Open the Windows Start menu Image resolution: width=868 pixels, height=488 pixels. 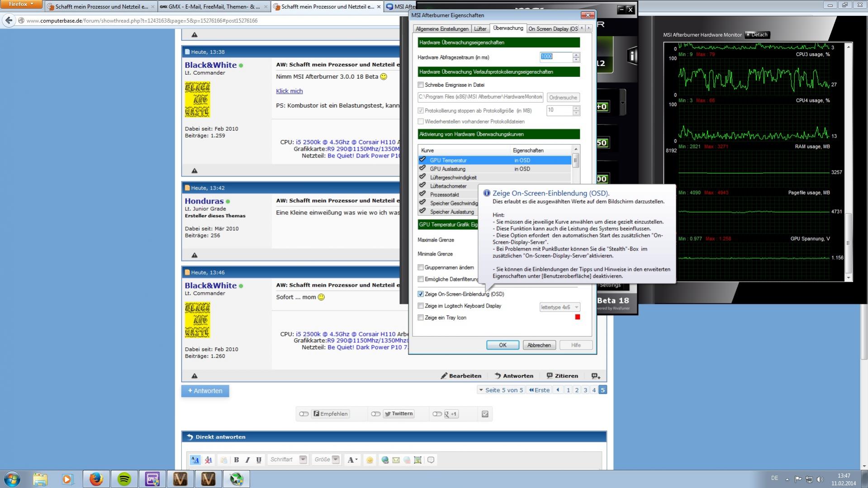click(12, 479)
